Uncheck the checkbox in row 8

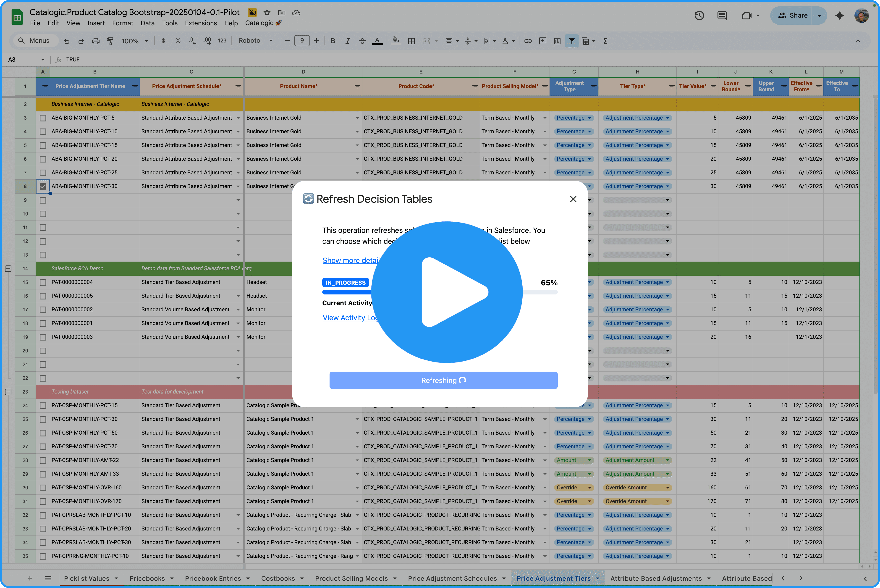point(43,186)
